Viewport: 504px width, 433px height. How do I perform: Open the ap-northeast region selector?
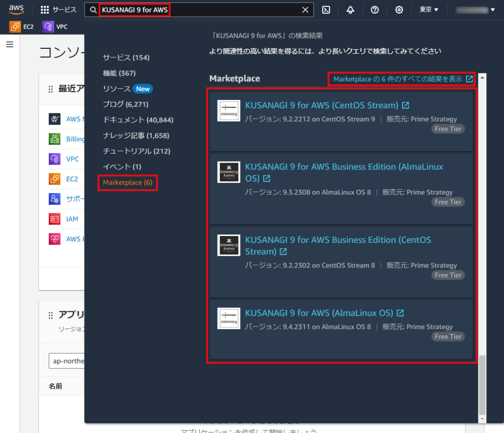[67, 361]
